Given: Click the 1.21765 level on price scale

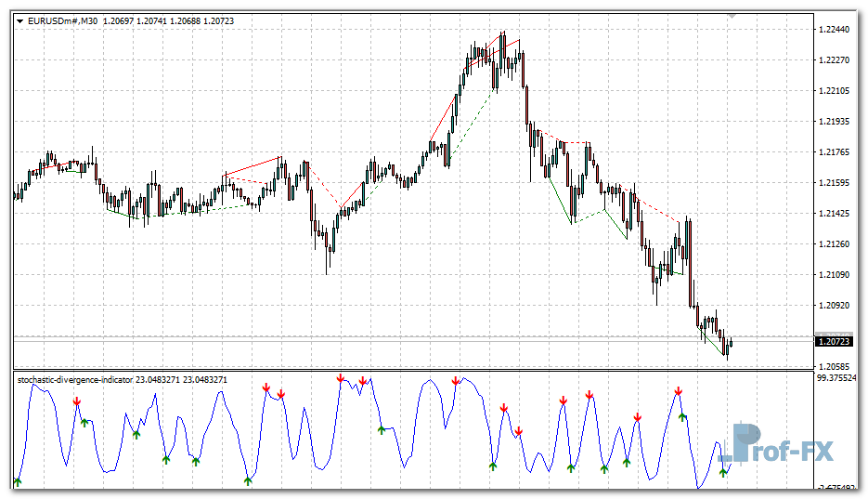Looking at the screenshot, I should pyautogui.click(x=836, y=152).
